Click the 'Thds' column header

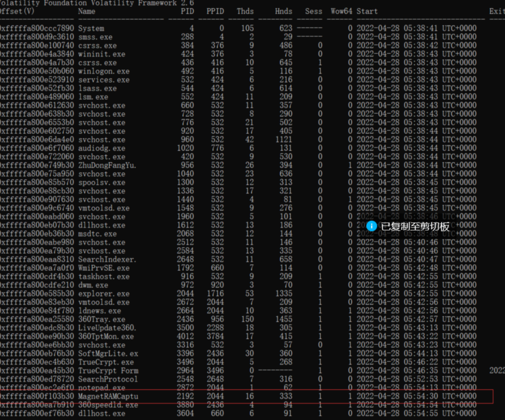coord(245,12)
